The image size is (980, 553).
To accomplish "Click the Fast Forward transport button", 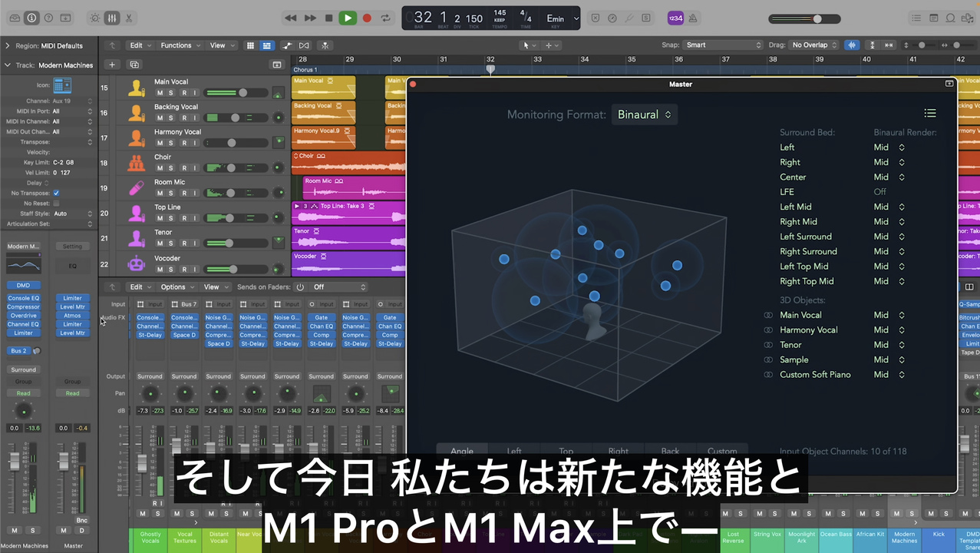I will pyautogui.click(x=309, y=18).
